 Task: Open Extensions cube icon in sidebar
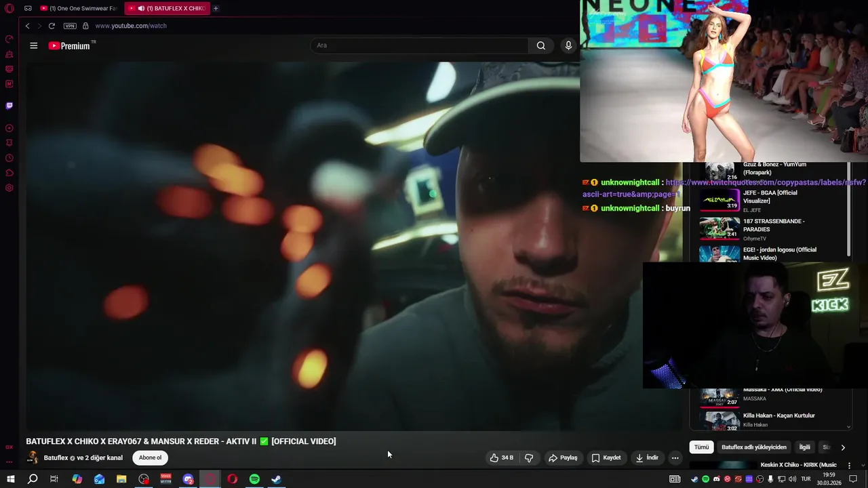click(9, 173)
